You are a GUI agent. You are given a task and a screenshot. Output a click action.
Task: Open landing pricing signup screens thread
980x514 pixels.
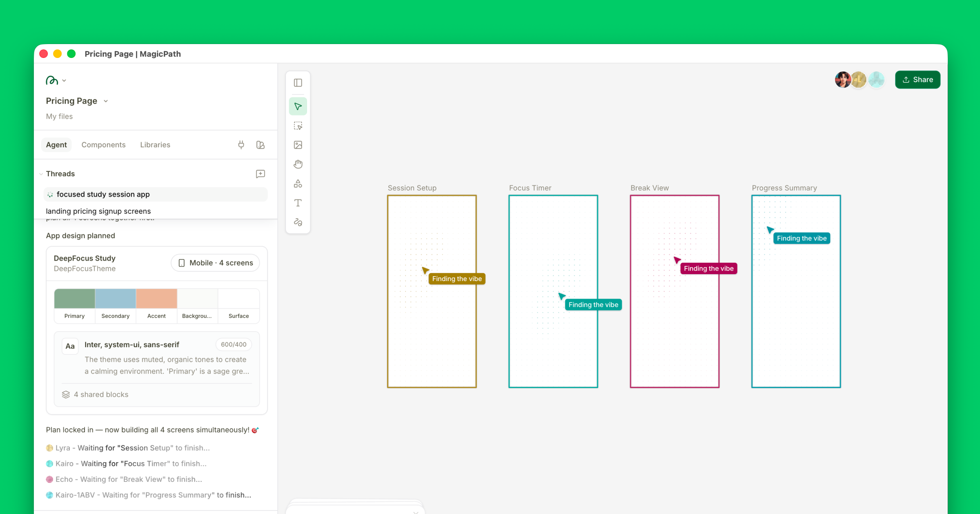pos(98,211)
